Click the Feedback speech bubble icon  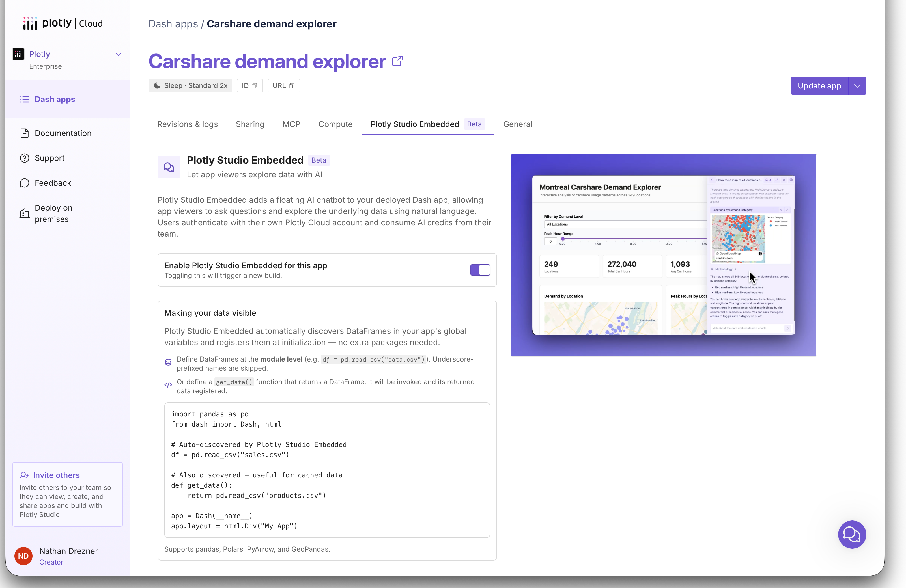[25, 183]
